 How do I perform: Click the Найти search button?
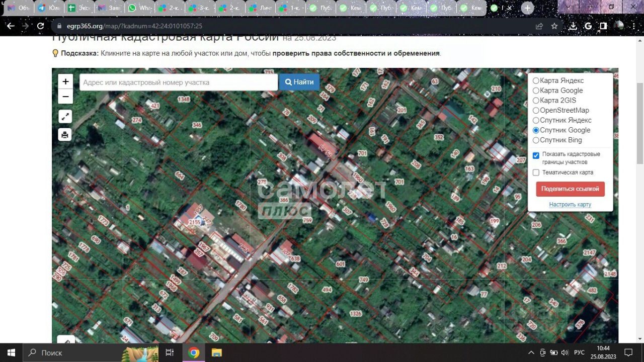[x=299, y=82]
